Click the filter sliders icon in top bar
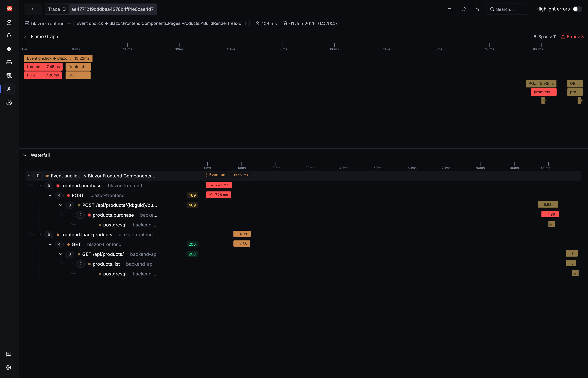This screenshot has height=378, width=588. (478, 9)
